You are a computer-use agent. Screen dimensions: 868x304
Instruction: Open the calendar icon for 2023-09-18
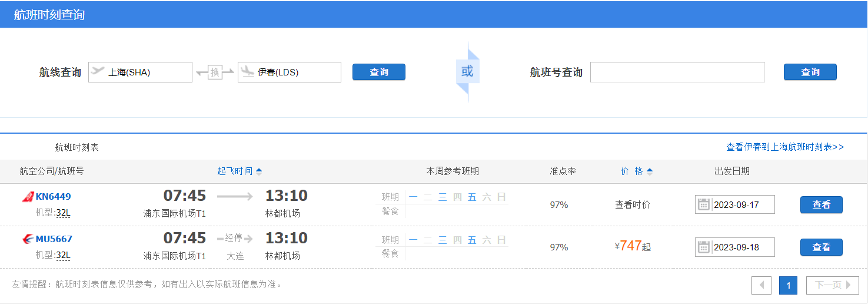(703, 247)
